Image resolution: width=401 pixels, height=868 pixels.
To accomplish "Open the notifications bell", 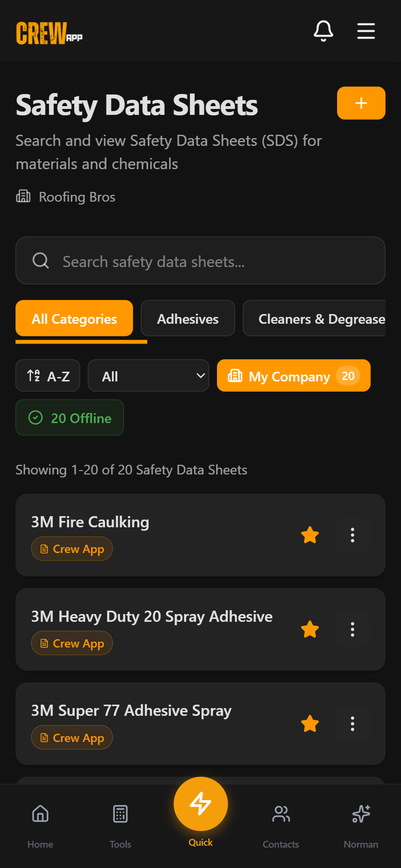I will click(324, 31).
